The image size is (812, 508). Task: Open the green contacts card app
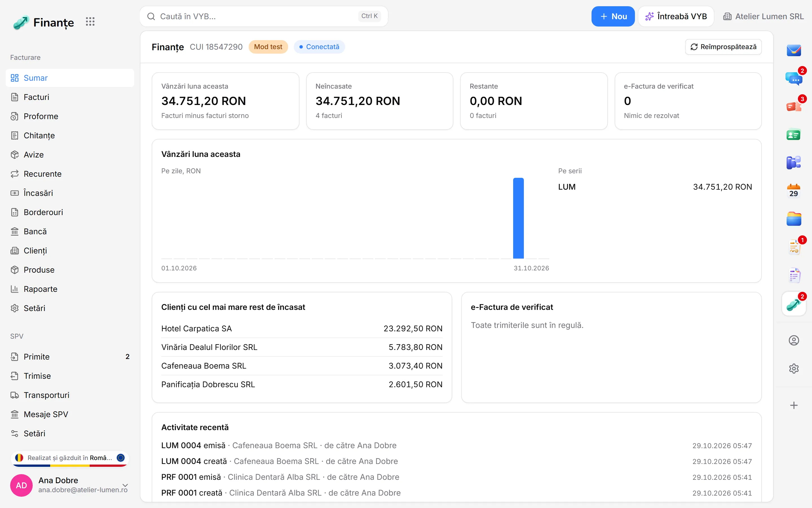[x=794, y=135]
